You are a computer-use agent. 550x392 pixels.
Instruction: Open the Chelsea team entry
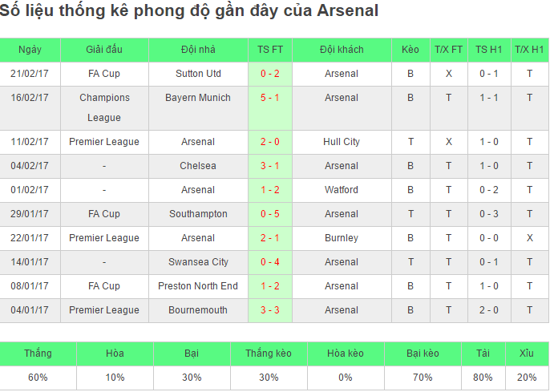point(198,166)
